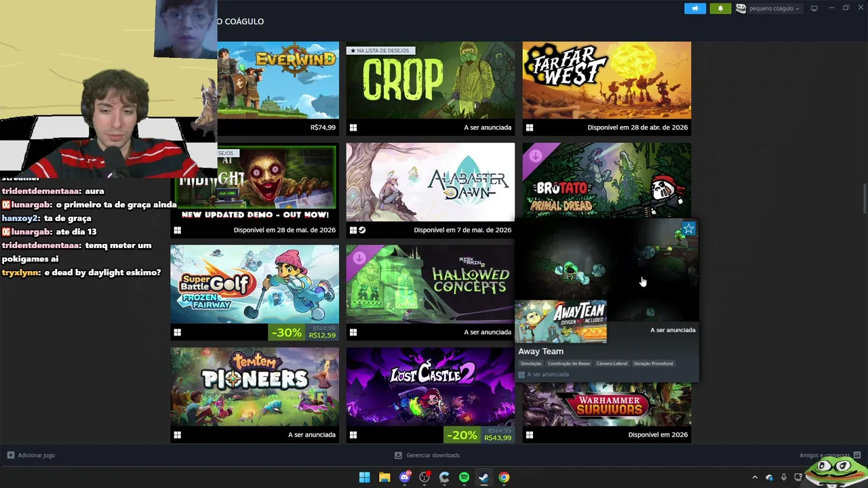Screen dimensions: 868x488
Task: Click the Away Team title text
Action: click(540, 351)
